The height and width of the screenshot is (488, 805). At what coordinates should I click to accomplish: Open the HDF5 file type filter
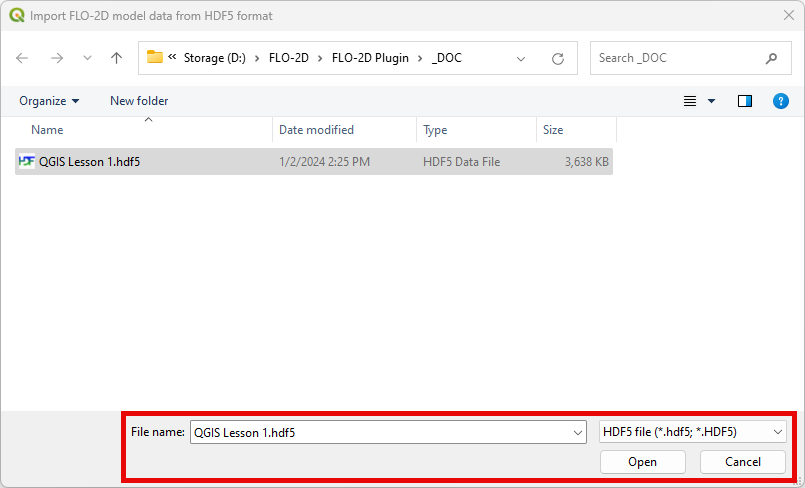click(692, 432)
